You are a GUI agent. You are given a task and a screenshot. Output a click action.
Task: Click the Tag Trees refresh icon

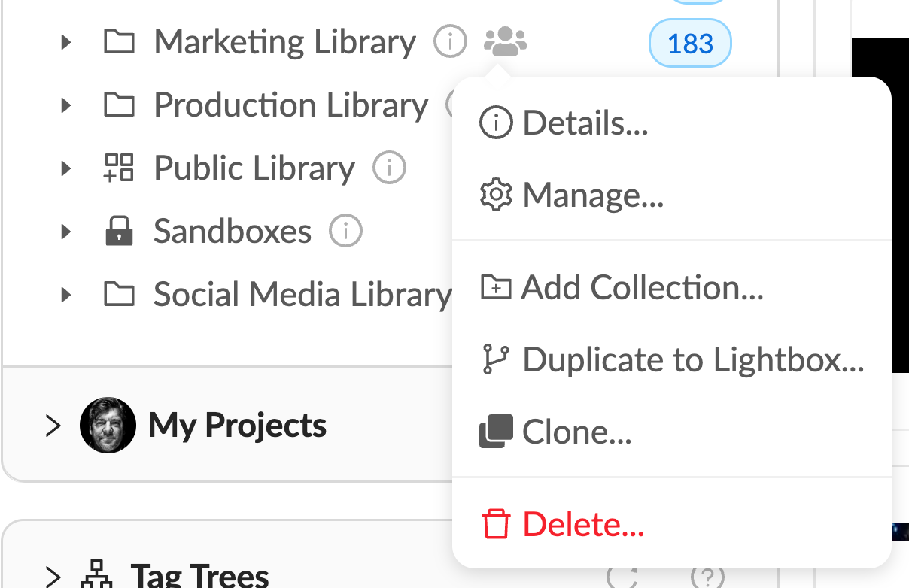pyautogui.click(x=623, y=577)
